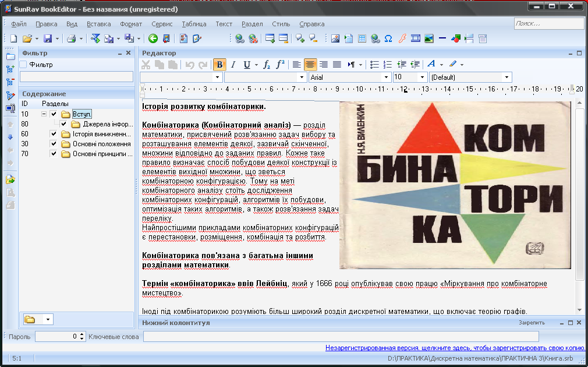Click the green back arrow icon
This screenshot has height=367, width=588.
pyautogui.click(x=153, y=38)
